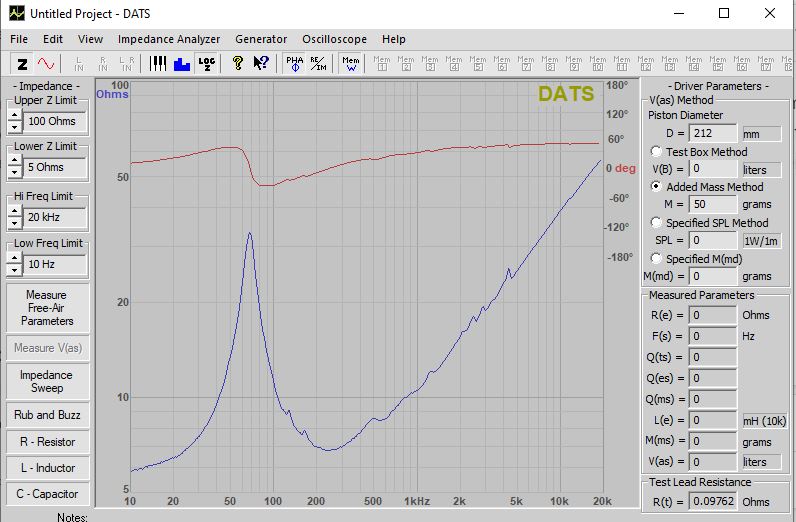The height and width of the screenshot is (522, 796).
Task: Open the Edit menu
Action: [53, 39]
